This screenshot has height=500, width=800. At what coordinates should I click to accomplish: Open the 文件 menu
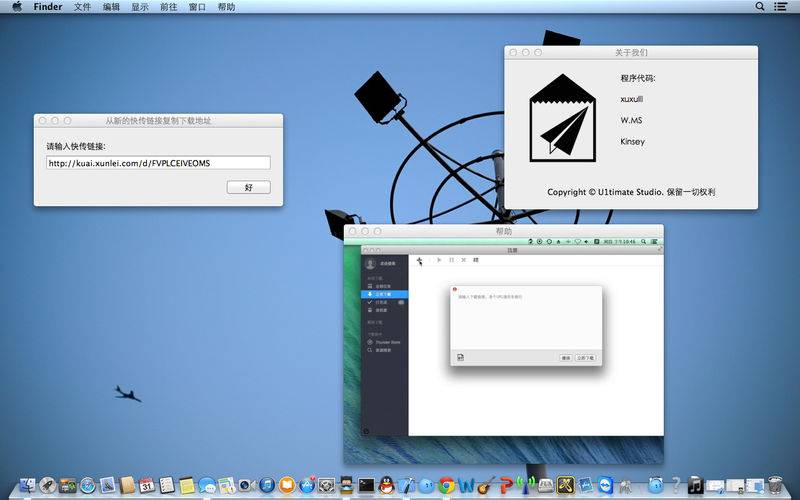(82, 7)
